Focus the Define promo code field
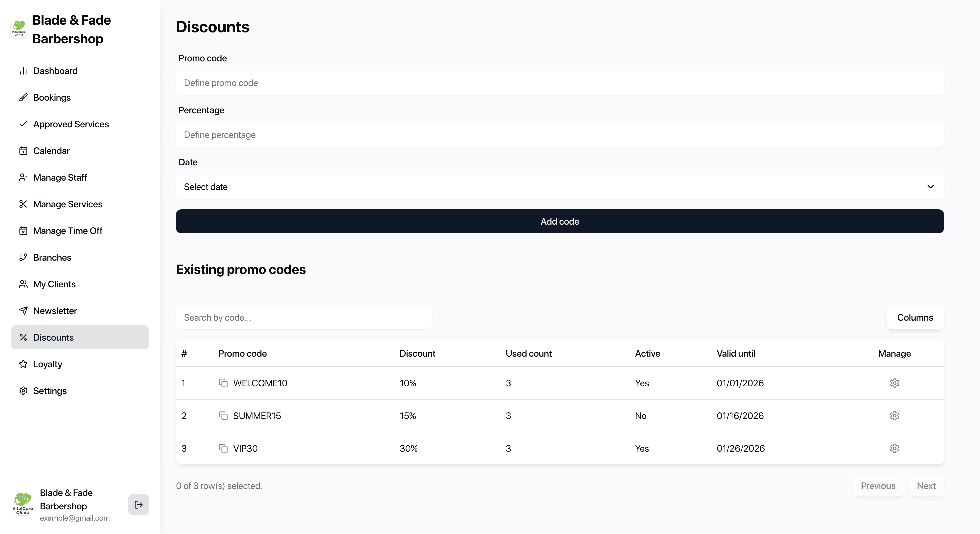This screenshot has height=534, width=980. (559, 83)
